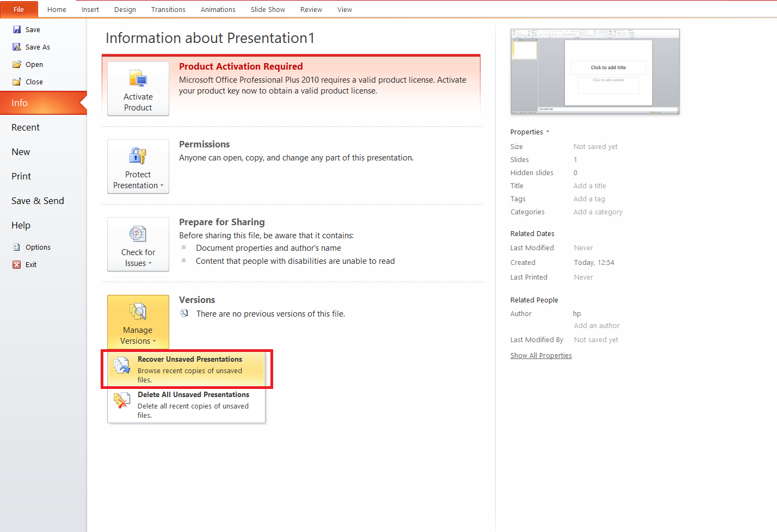The image size is (777, 532).
Task: Click the 'Not saved yet' size value
Action: tap(595, 146)
